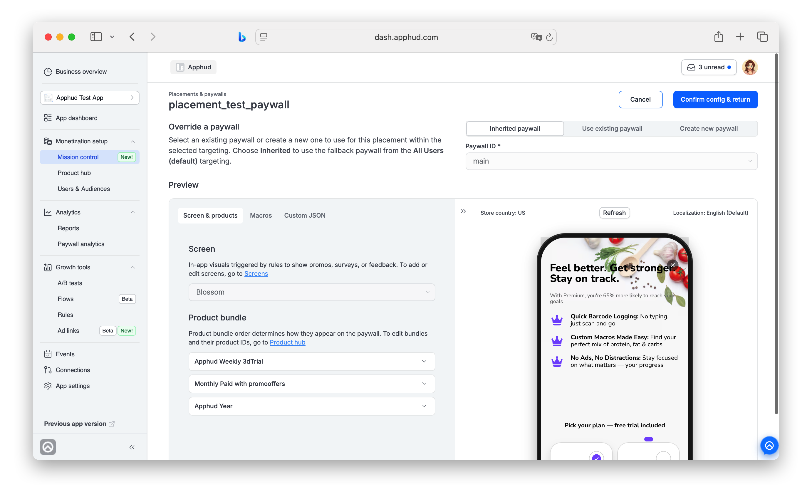Open App settings gear icon

pyautogui.click(x=48, y=386)
